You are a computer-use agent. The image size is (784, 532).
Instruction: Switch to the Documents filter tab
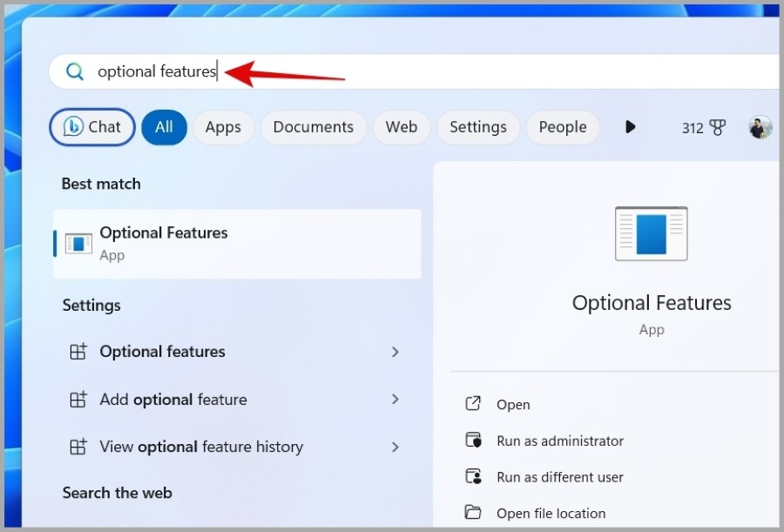(314, 127)
